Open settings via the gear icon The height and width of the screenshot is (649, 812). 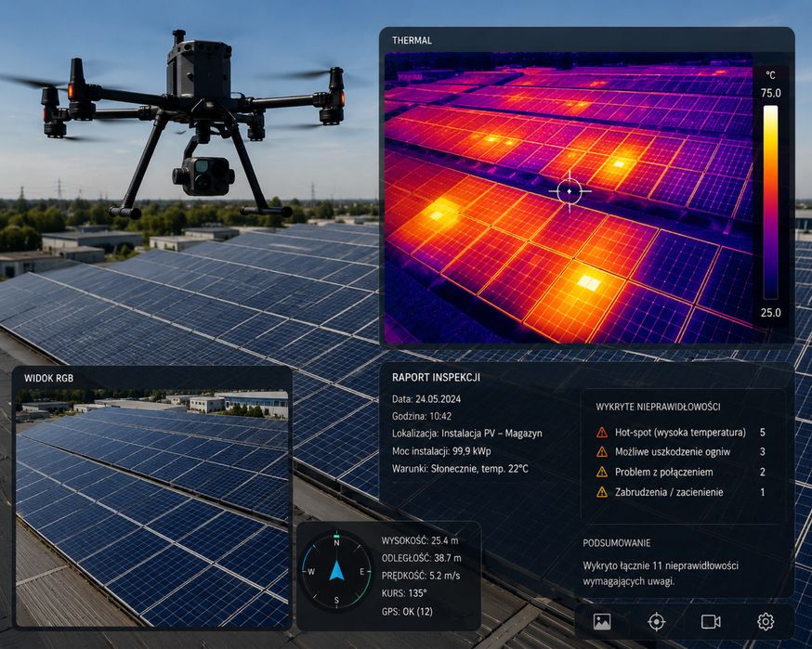tap(766, 621)
